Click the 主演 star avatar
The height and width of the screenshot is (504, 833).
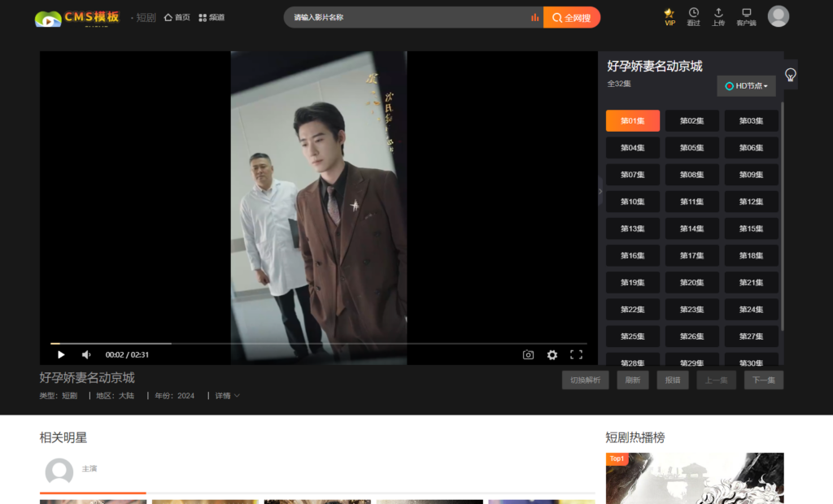click(x=59, y=471)
